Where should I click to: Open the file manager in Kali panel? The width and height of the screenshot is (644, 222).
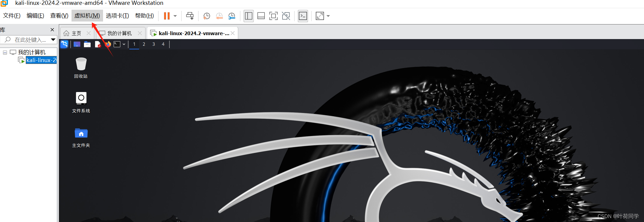pyautogui.click(x=87, y=44)
